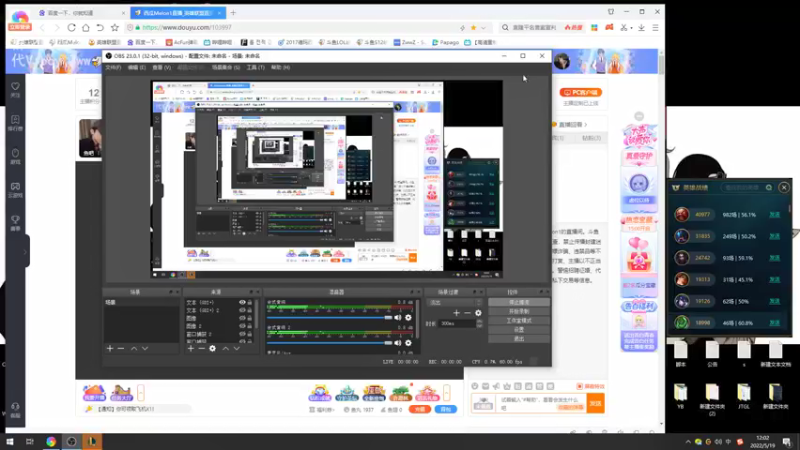
Task: Move scene down with the down arrow
Action: coord(145,348)
